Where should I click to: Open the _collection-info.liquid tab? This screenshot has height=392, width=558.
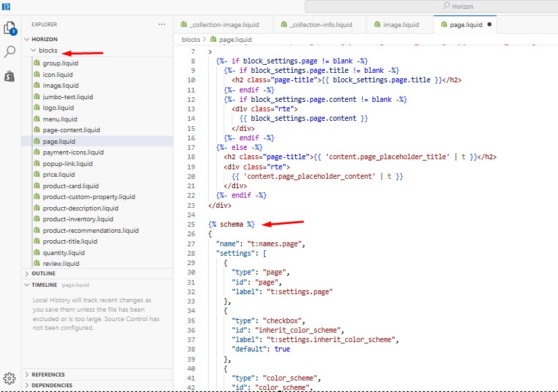(320, 24)
